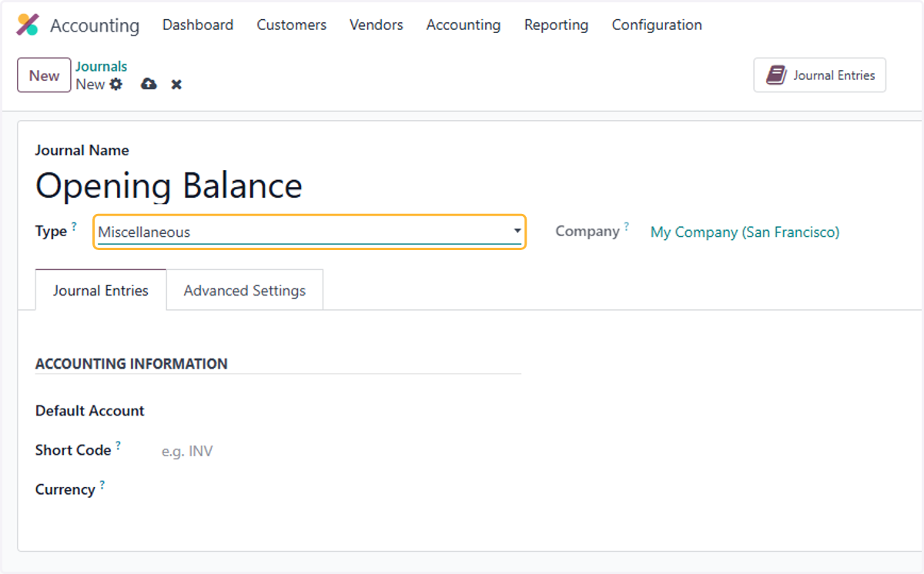924x574 pixels.
Task: Open the Type dropdown showing Miscellaneous
Action: click(310, 232)
